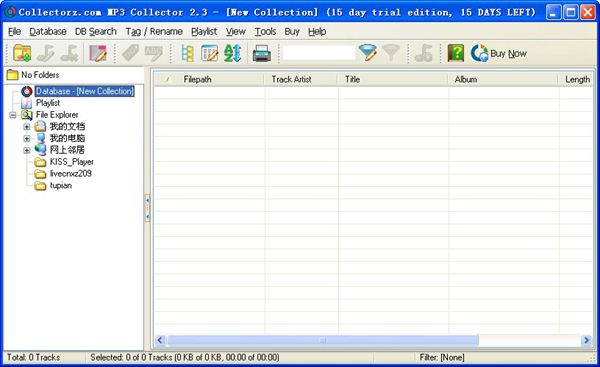This screenshot has width=600, height=367.
Task: Open the DB Search menu
Action: (x=96, y=31)
